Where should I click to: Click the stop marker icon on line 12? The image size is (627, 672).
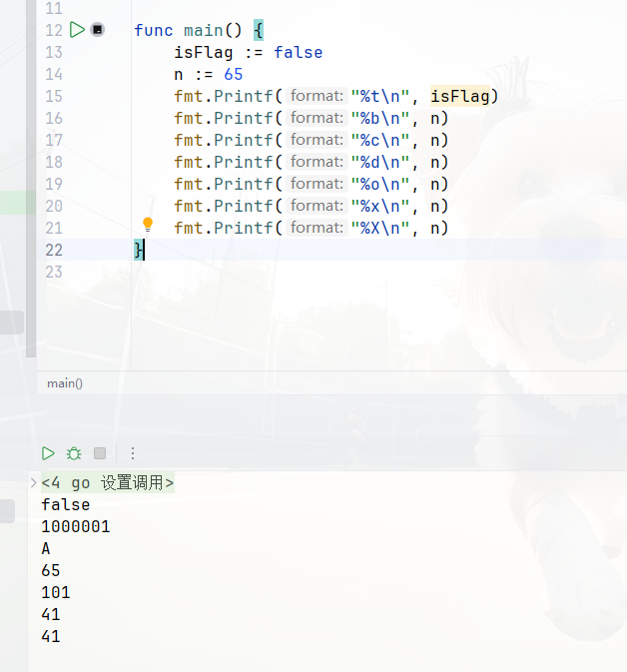[98, 30]
